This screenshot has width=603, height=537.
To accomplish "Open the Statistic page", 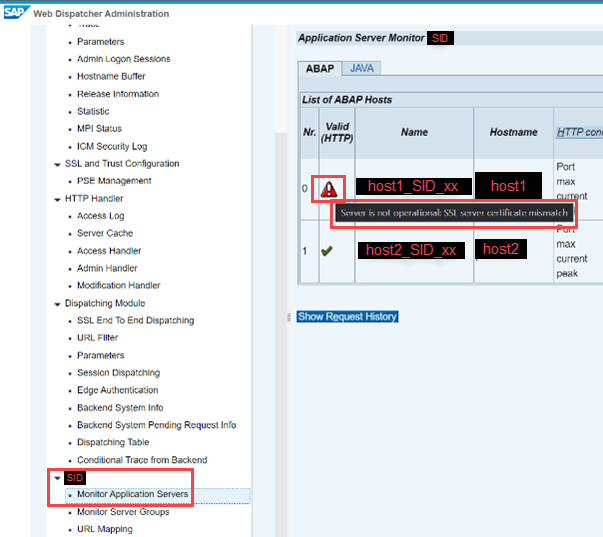I will point(93,111).
